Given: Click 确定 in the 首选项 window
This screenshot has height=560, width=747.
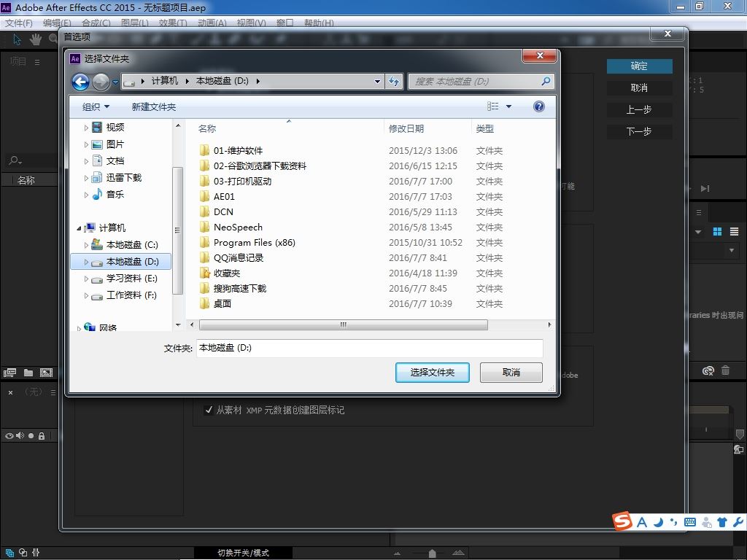Looking at the screenshot, I should click(x=639, y=66).
